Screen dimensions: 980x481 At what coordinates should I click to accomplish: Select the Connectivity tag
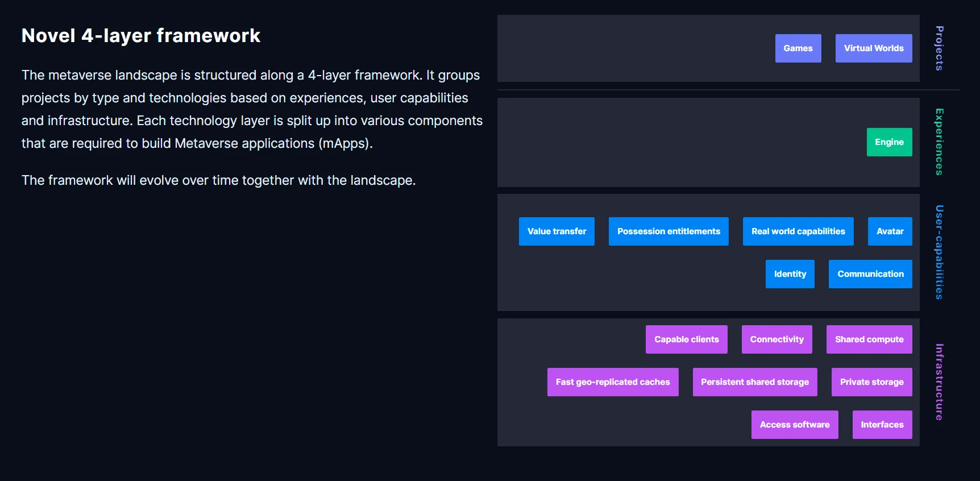pyautogui.click(x=776, y=339)
